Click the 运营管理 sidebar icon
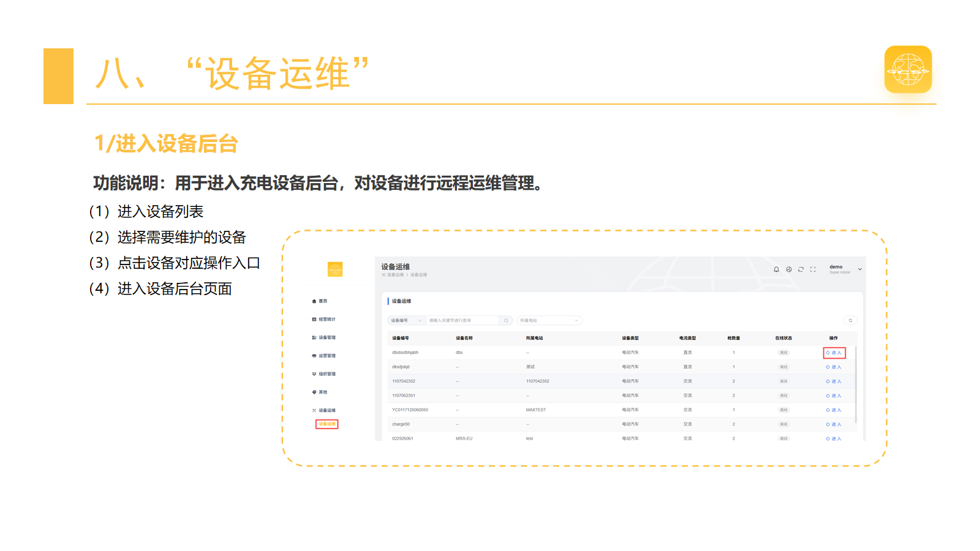This screenshot has height=551, width=980. [314, 356]
